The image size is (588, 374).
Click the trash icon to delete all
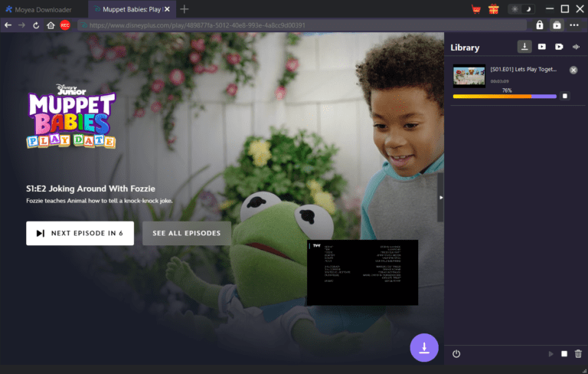578,354
